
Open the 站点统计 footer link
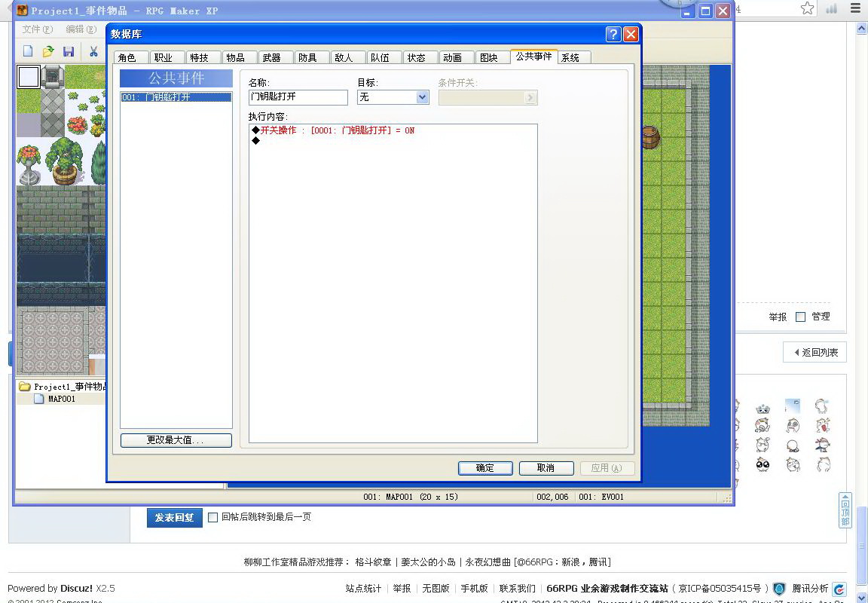pyautogui.click(x=363, y=589)
